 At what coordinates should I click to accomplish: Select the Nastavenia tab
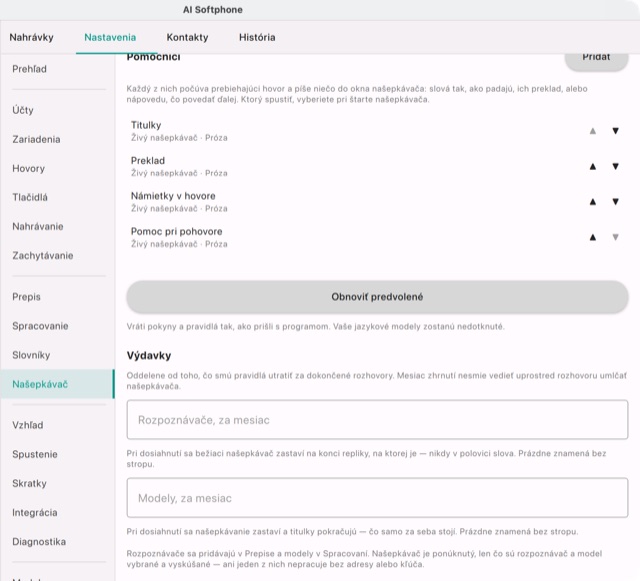pos(110,37)
